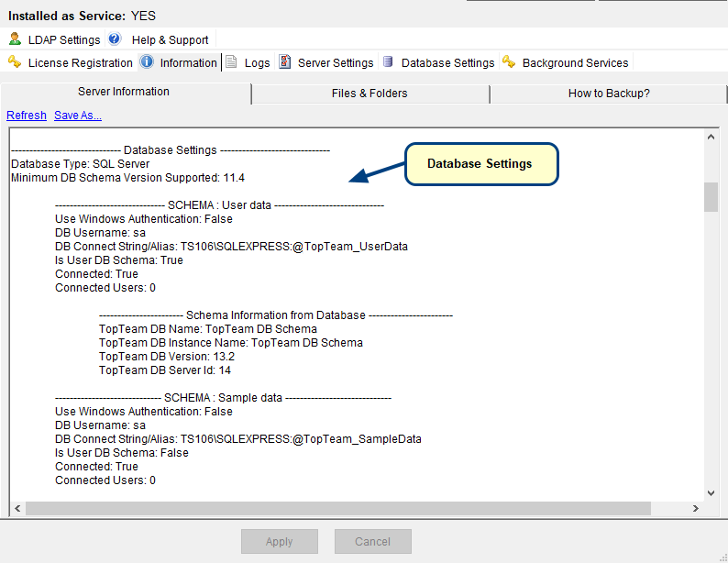Click 'TopTeam DB Name: TopTeam DB Schema' line
728x563 pixels.
(x=208, y=329)
